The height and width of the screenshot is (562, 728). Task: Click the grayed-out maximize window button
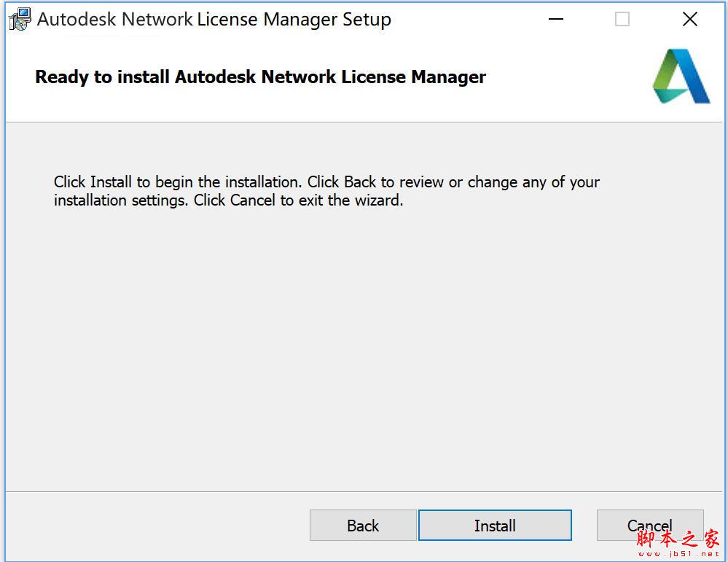[x=622, y=20]
